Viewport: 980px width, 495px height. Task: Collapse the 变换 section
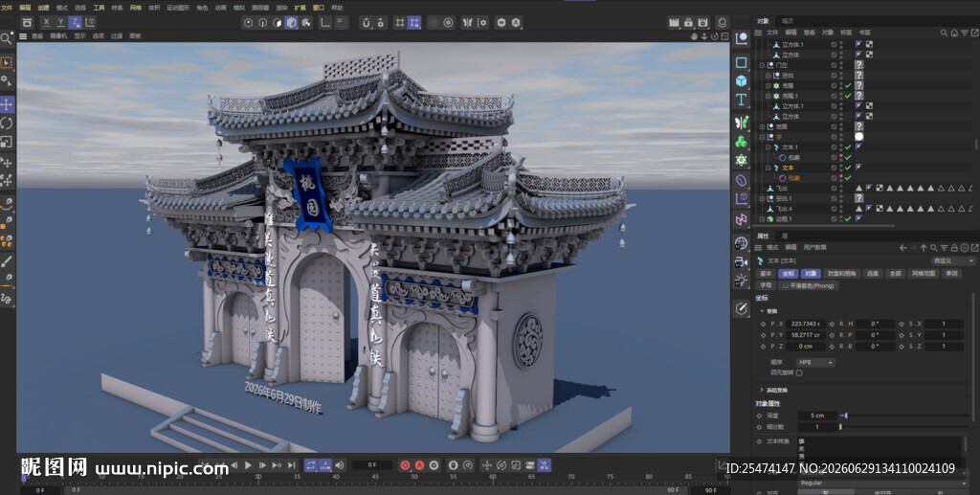pyautogui.click(x=761, y=310)
